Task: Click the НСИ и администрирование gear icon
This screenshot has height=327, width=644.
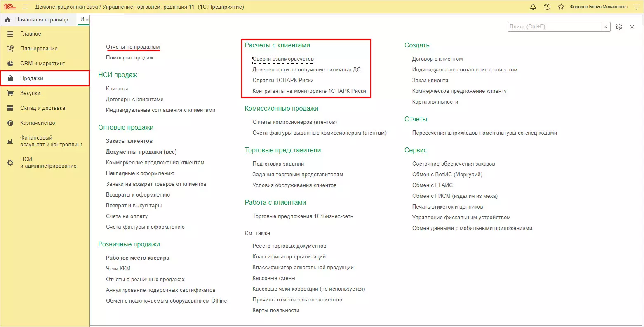Action: (10, 163)
